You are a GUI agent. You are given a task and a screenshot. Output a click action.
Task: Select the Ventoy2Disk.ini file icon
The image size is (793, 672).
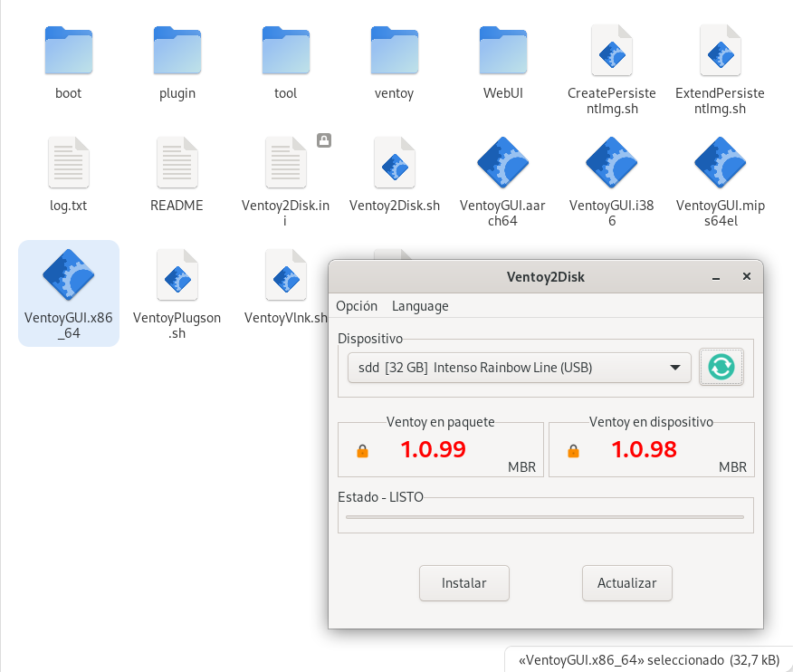pos(286,162)
